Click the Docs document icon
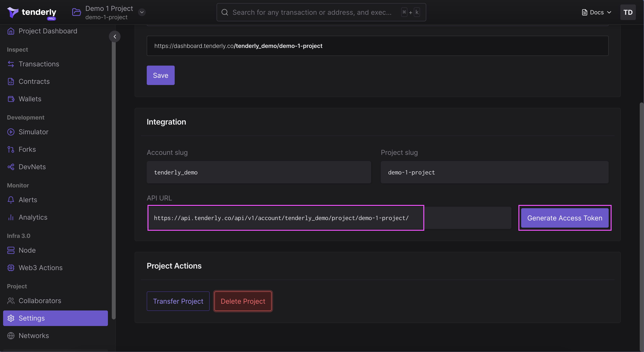This screenshot has width=644, height=352. [x=584, y=12]
